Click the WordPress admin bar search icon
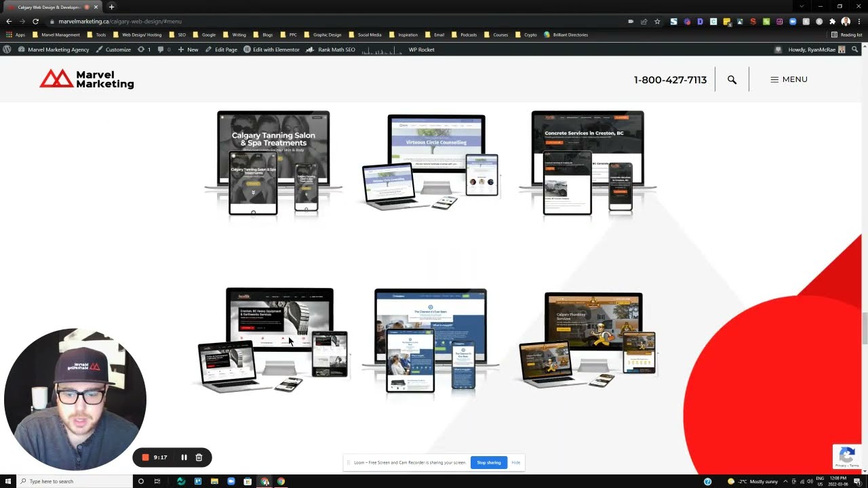 tap(855, 49)
